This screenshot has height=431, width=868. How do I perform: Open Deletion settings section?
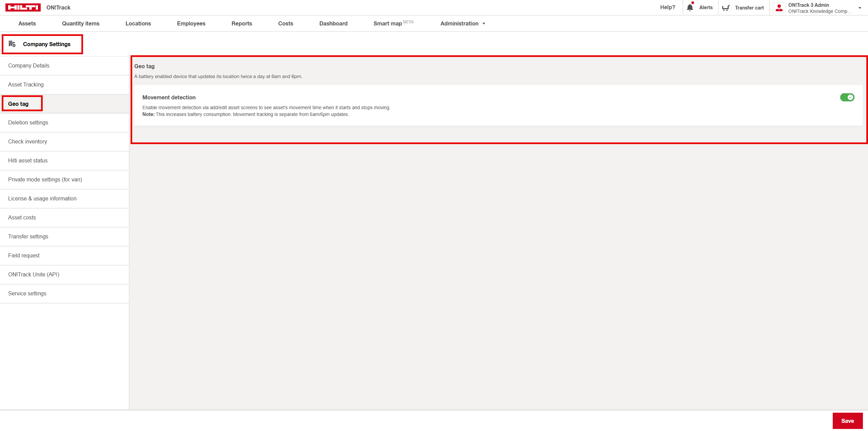(x=28, y=122)
